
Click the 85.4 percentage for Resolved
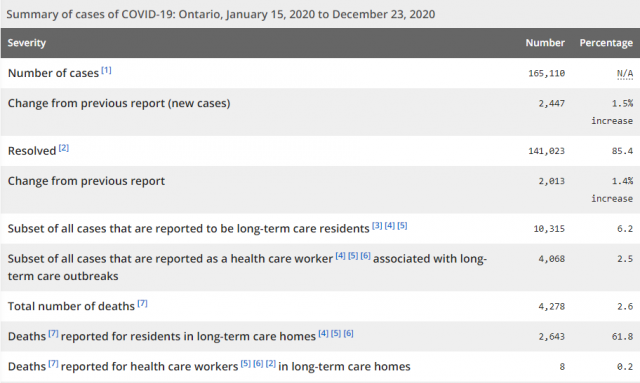click(x=622, y=151)
